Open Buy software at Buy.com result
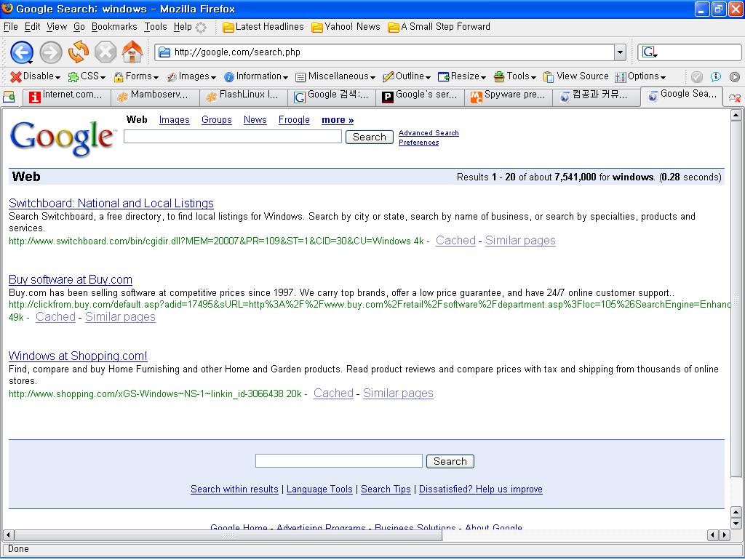 pyautogui.click(x=71, y=280)
